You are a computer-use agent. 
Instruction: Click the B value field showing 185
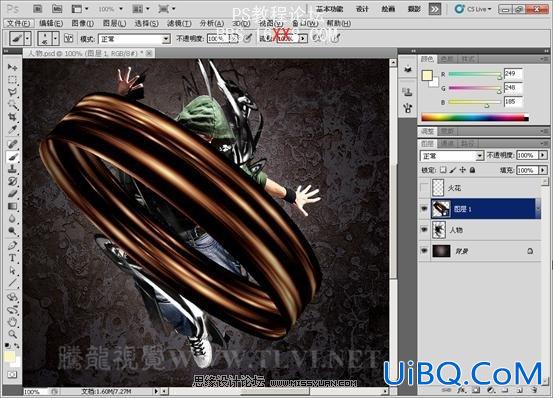[513, 102]
